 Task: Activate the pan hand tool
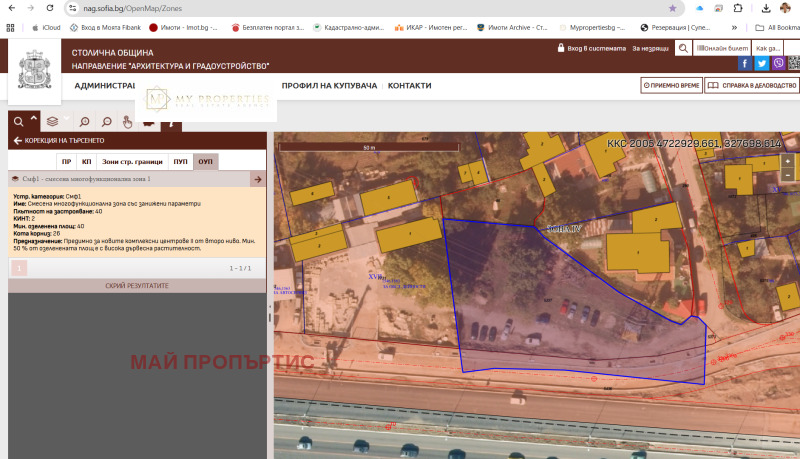pos(128,122)
